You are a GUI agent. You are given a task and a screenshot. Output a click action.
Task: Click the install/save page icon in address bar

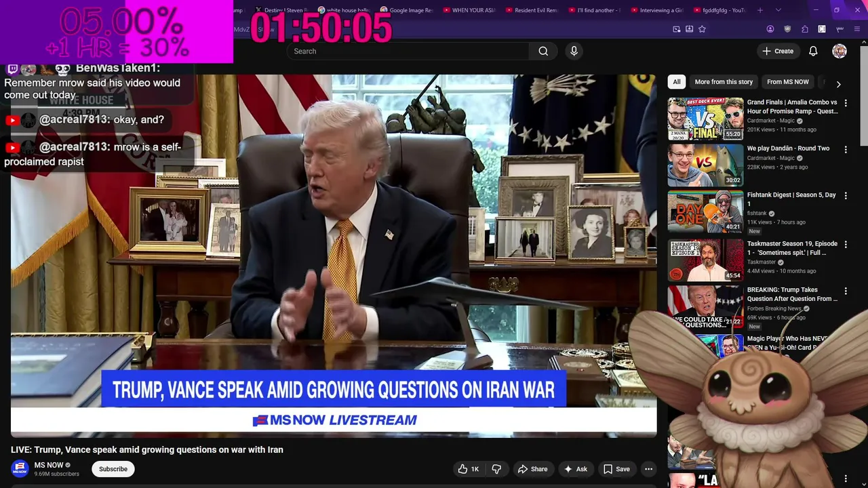[689, 29]
